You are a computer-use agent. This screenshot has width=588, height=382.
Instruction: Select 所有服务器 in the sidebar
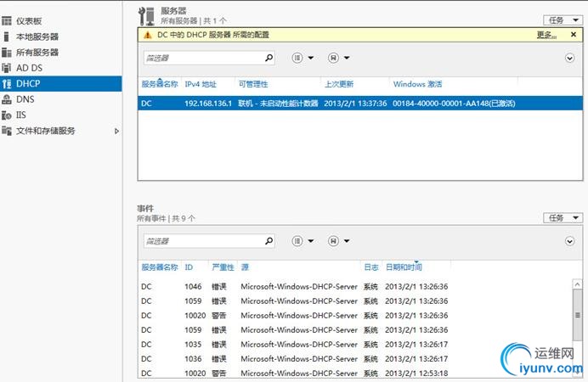[x=37, y=53]
